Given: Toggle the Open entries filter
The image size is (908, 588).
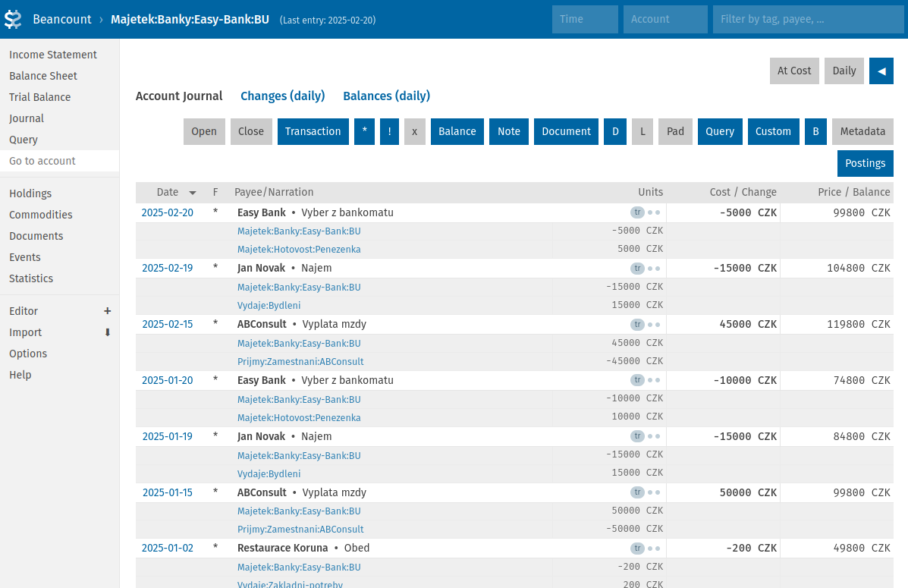Looking at the screenshot, I should click(x=204, y=131).
